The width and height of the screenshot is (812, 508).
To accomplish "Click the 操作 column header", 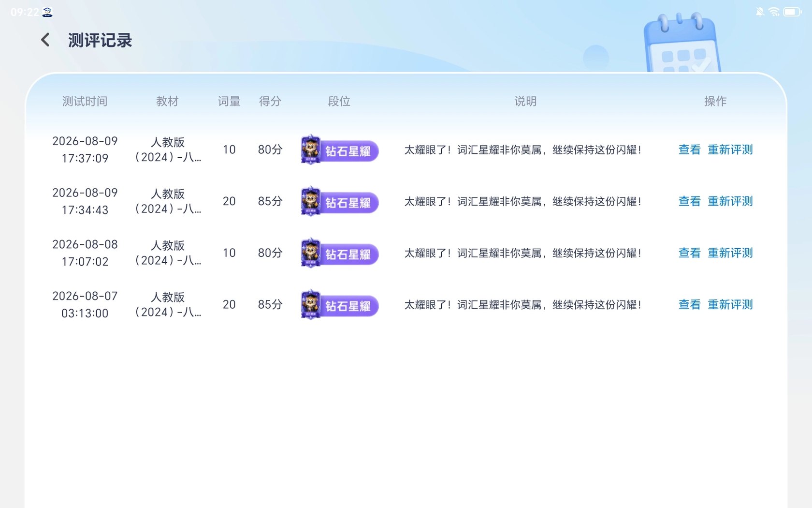I will (715, 101).
